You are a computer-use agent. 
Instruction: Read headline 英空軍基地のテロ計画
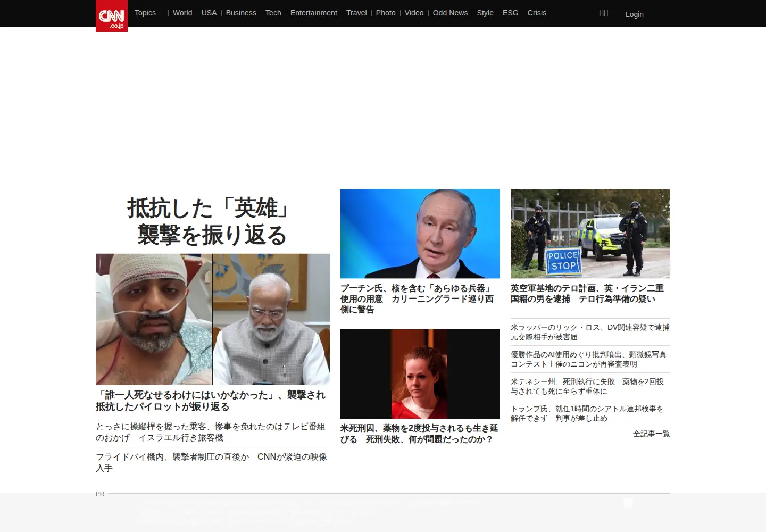(587, 294)
